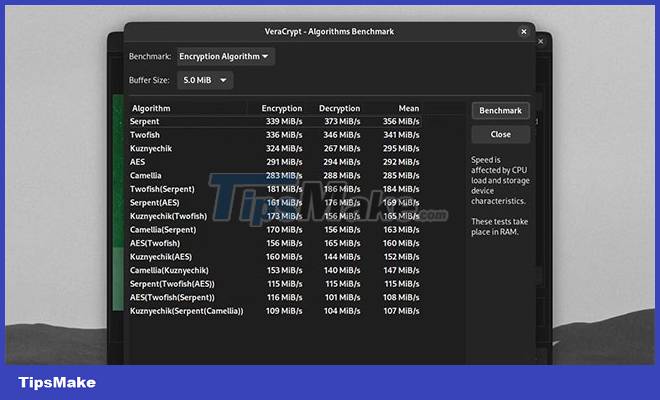Open the Encryption Algorithm benchmark dropdown
This screenshot has width=660, height=400.
point(225,56)
